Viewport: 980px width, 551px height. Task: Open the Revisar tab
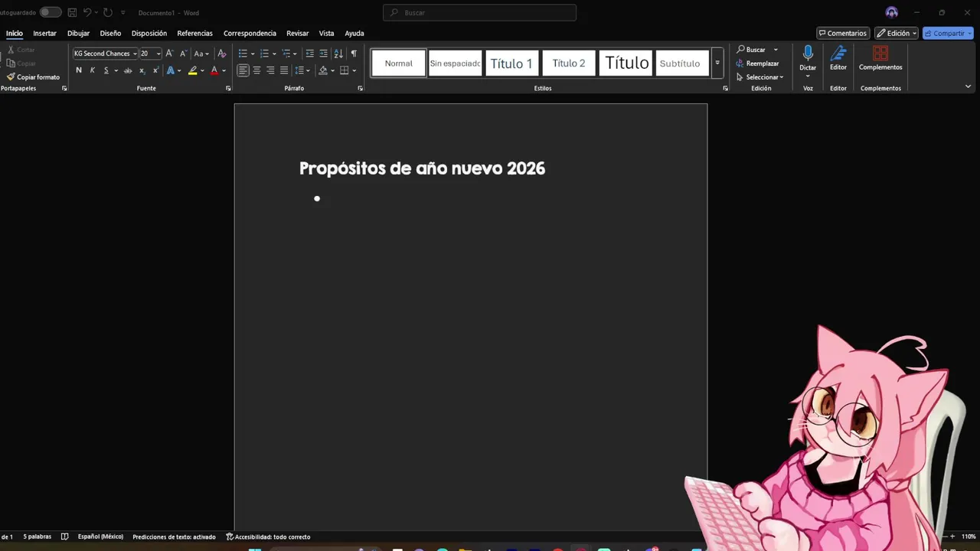(297, 33)
